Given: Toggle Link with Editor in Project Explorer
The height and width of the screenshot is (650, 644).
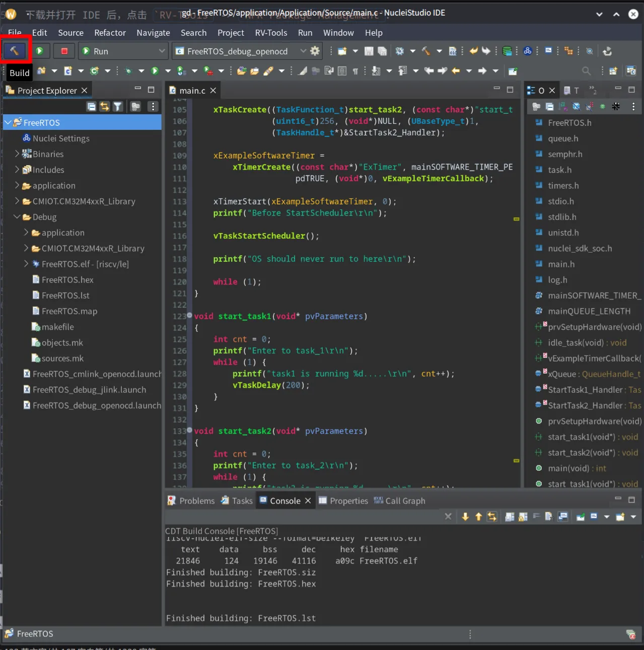Looking at the screenshot, I should coord(104,106).
